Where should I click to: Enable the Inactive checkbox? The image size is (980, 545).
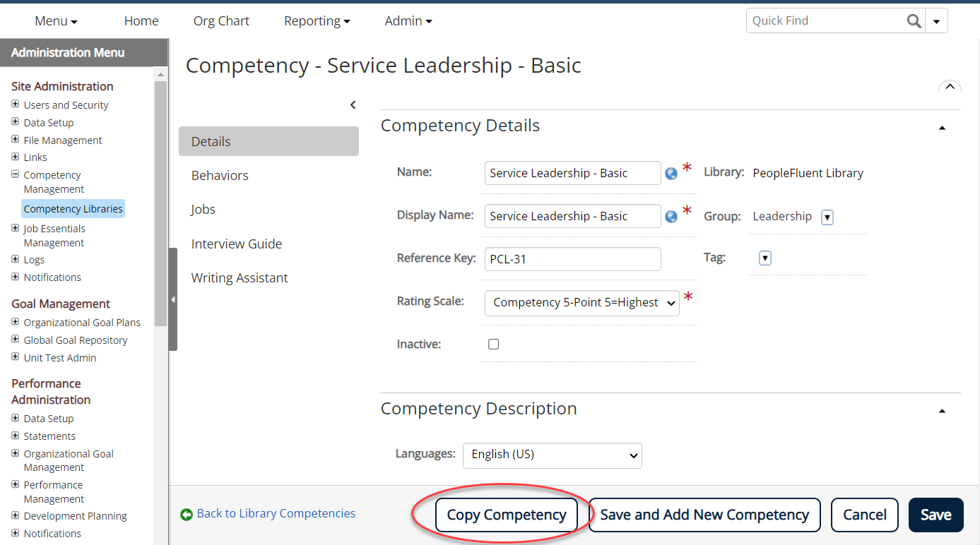493,344
